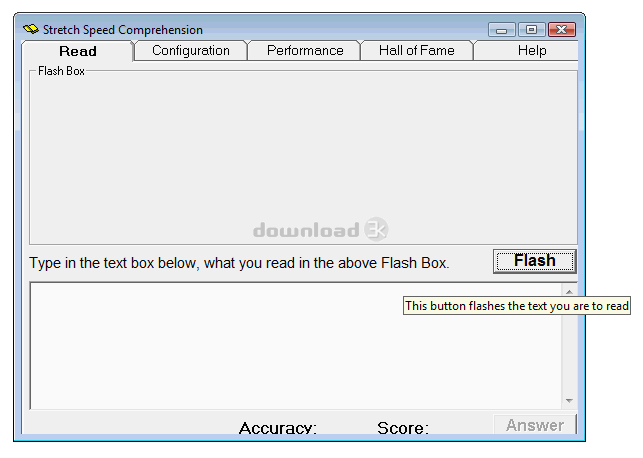Click the text box scrollbar up arrow
Viewport: 643px width, 458px height.
(569, 292)
